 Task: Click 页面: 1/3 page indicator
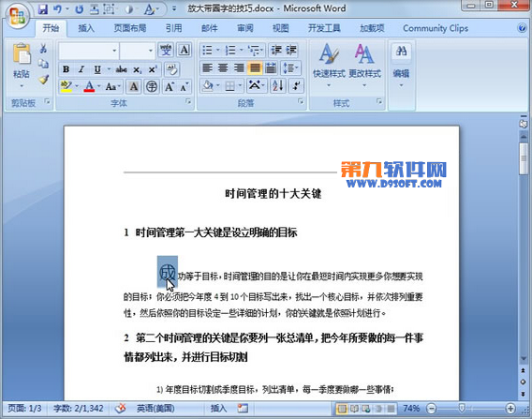point(24,408)
